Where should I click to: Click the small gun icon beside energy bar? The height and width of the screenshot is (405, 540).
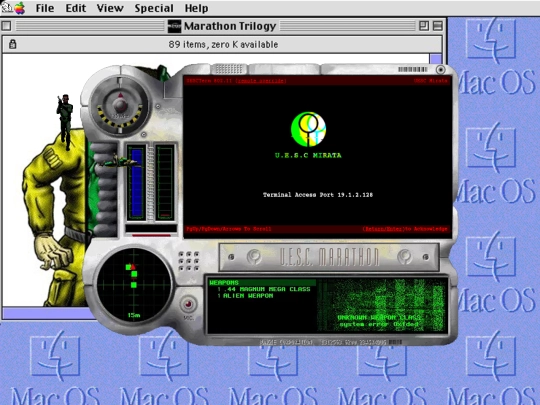tap(121, 161)
